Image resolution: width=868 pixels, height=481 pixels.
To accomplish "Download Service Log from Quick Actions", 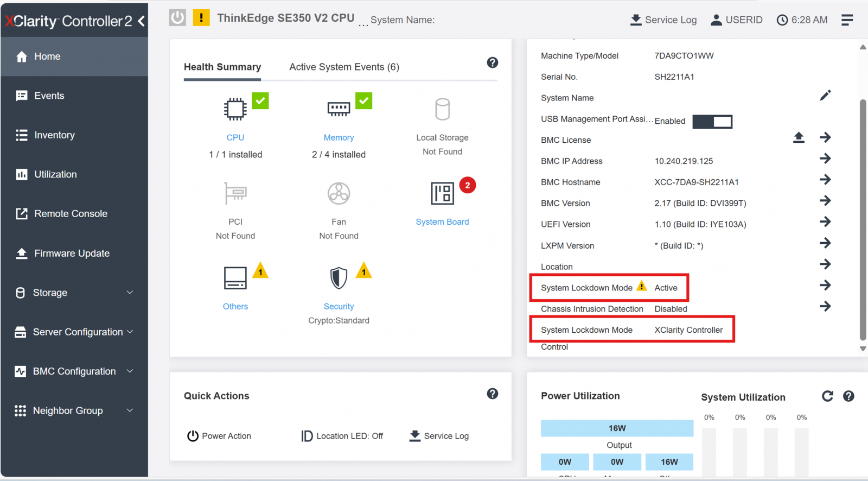I will click(439, 436).
